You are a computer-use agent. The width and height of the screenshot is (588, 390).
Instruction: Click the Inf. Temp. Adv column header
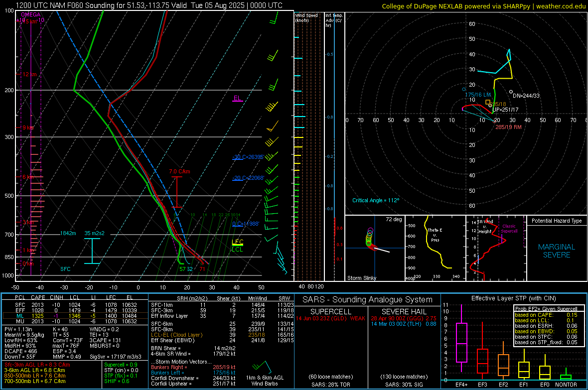[x=334, y=20]
